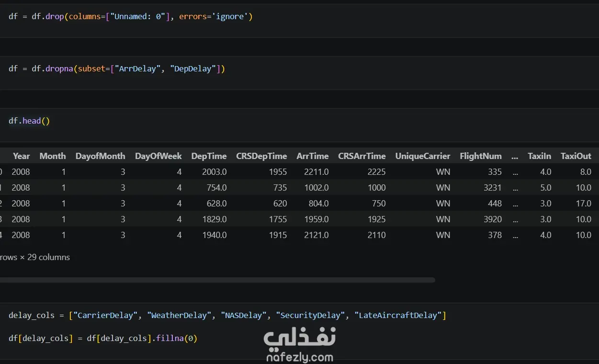Select ArrTime value 2121.0

coord(316,235)
